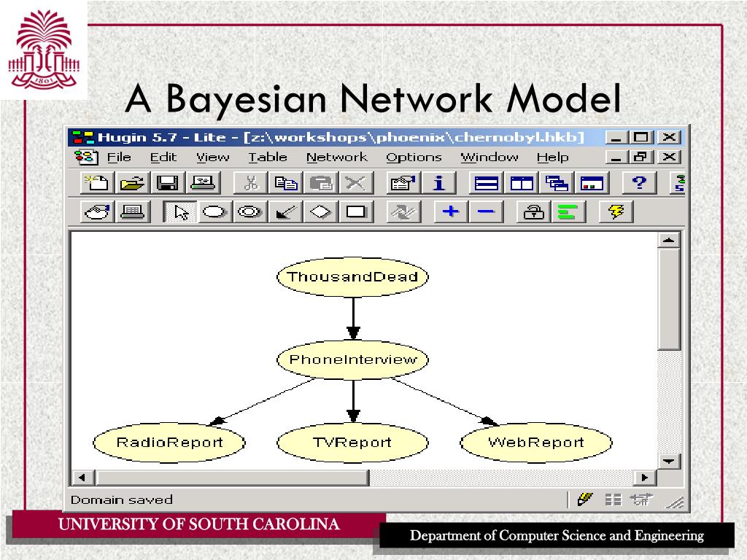Select the TVReport node

(352, 443)
